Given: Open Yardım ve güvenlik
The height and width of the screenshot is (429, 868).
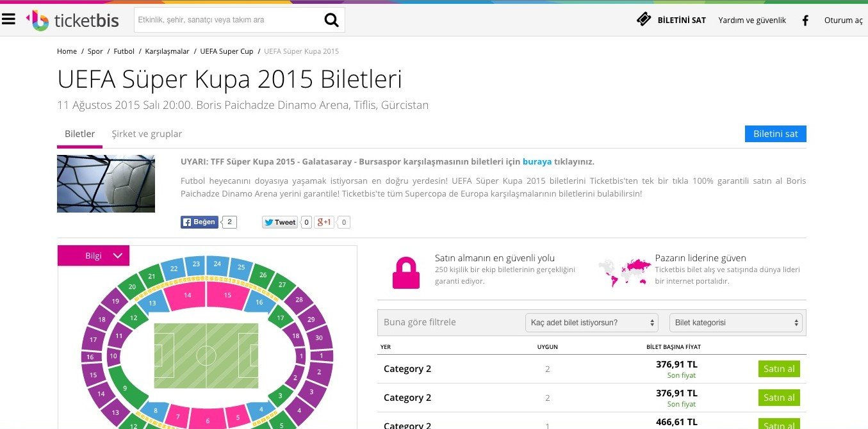Looking at the screenshot, I should coord(752,20).
